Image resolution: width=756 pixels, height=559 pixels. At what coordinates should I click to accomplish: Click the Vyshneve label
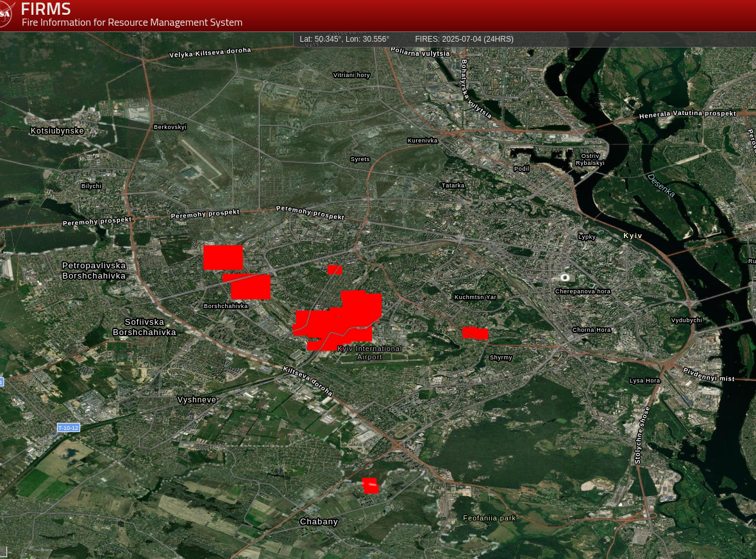point(197,400)
